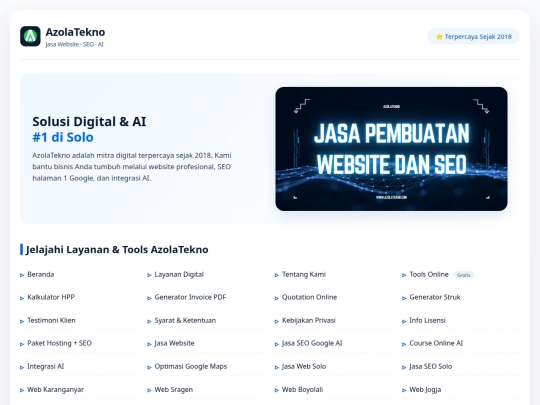Open the Web Jogja link

(425, 390)
